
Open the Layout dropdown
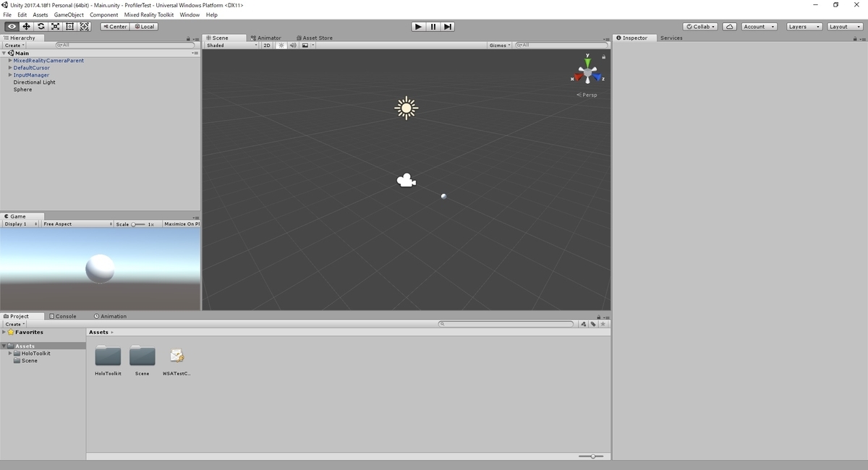844,27
